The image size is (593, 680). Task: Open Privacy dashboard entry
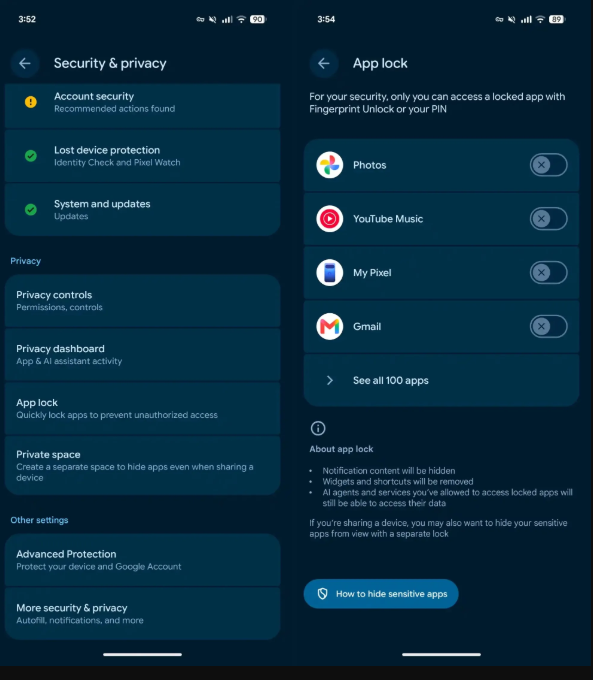coord(142,355)
